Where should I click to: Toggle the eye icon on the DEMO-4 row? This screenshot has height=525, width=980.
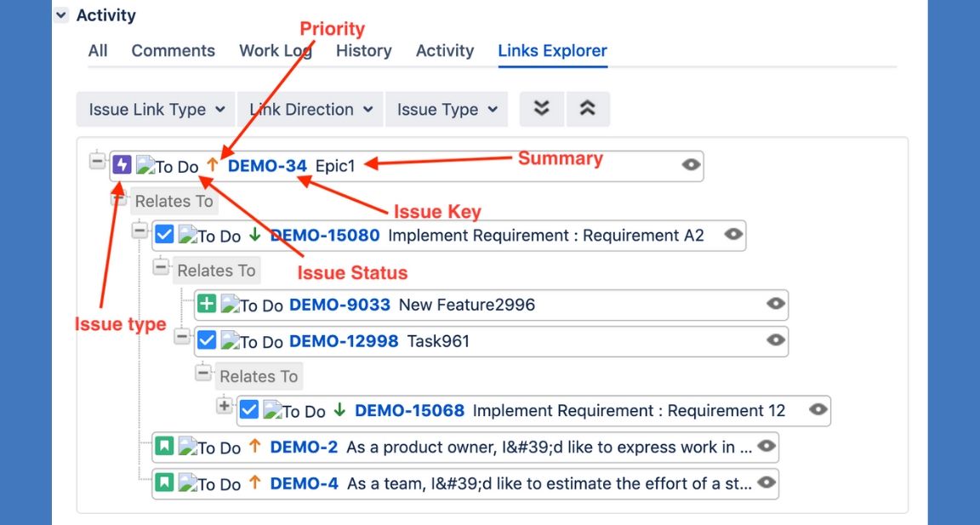coord(766,482)
